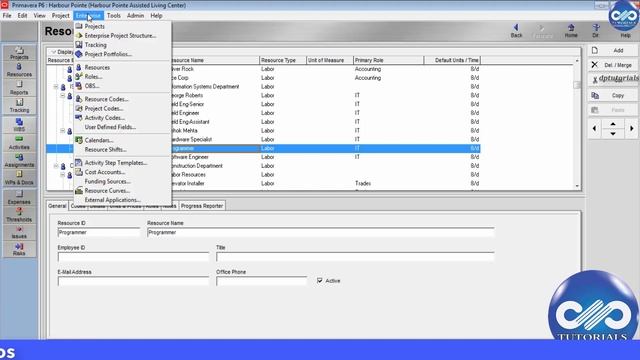Choose Resource Codes in Enterprise menu
The height and width of the screenshot is (360, 640).
pos(107,99)
